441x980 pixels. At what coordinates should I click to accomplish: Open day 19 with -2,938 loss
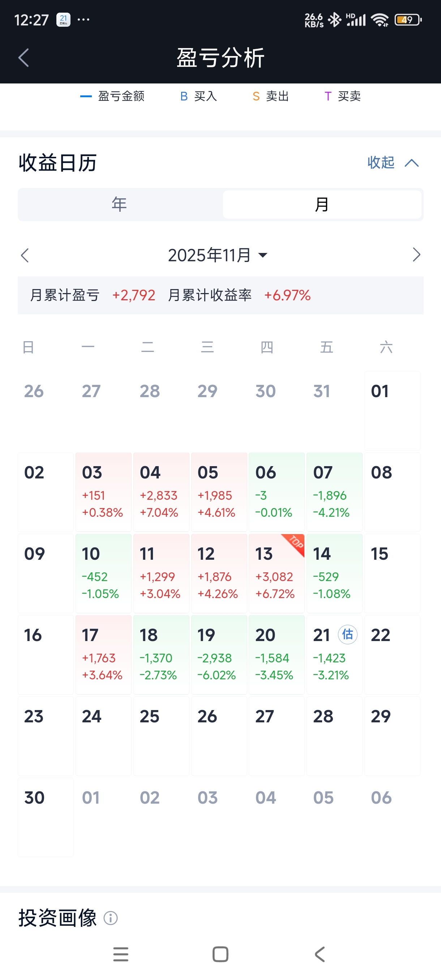[219, 654]
